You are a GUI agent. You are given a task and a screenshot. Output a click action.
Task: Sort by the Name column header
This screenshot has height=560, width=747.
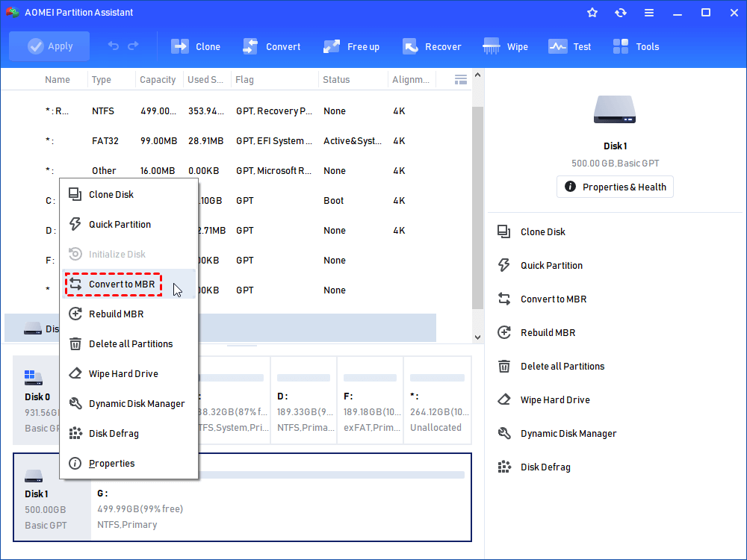(x=58, y=80)
